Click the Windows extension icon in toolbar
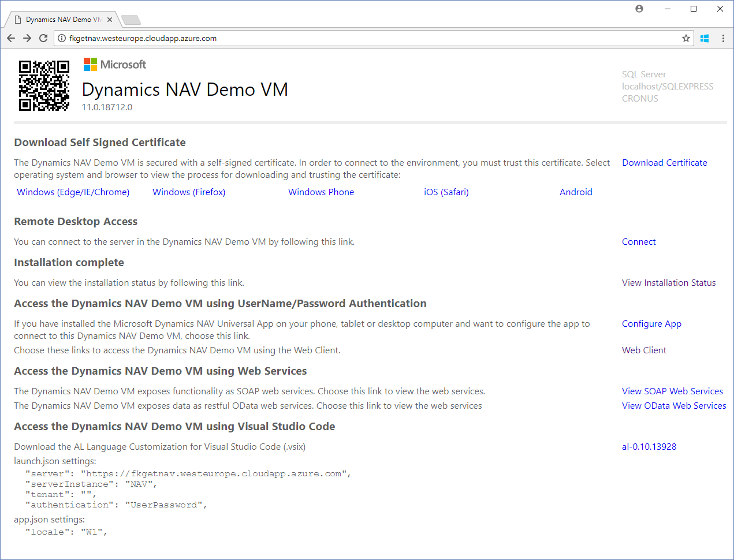The height and width of the screenshot is (560, 734). (705, 38)
